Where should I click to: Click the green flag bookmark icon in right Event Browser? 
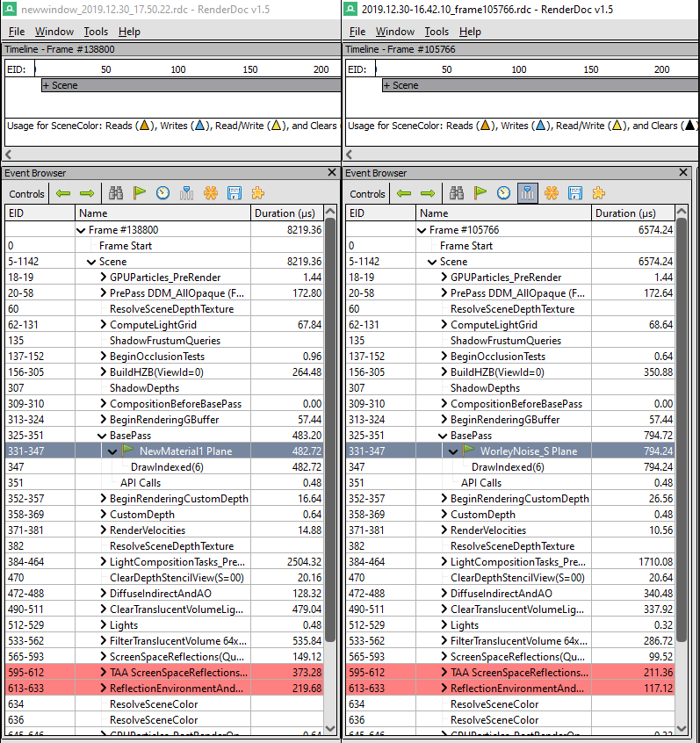pyautogui.click(x=480, y=193)
